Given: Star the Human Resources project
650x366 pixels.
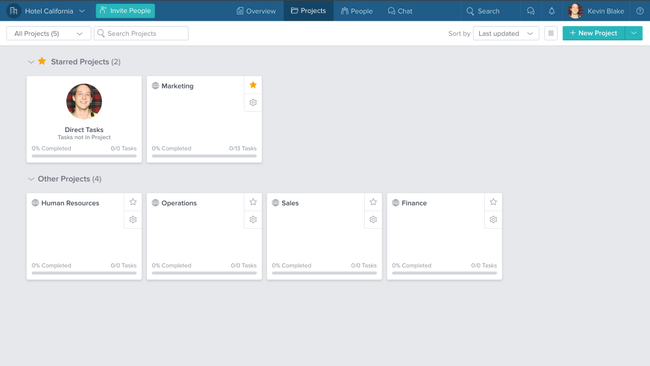Looking at the screenshot, I should (133, 202).
